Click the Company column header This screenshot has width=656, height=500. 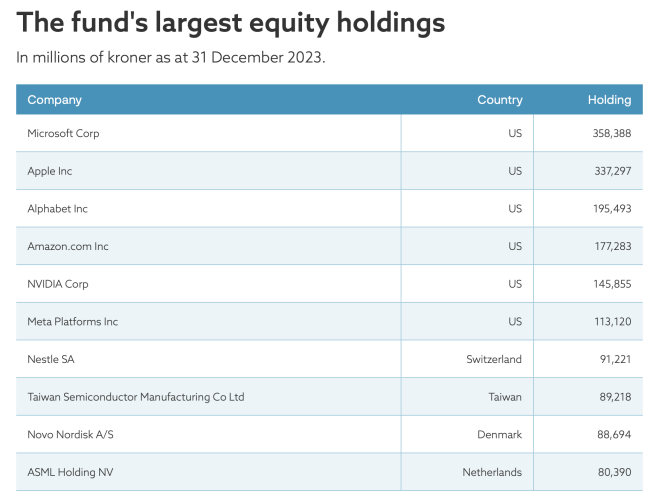pyautogui.click(x=55, y=100)
